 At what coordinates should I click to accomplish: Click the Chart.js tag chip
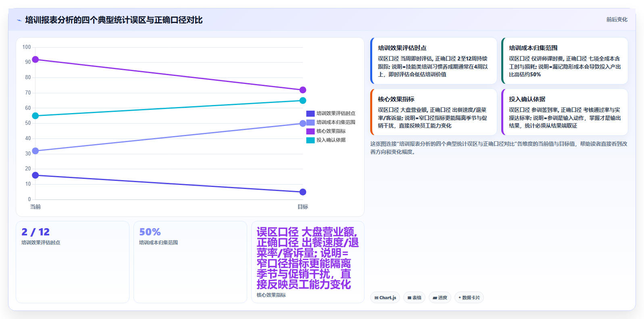385,298
